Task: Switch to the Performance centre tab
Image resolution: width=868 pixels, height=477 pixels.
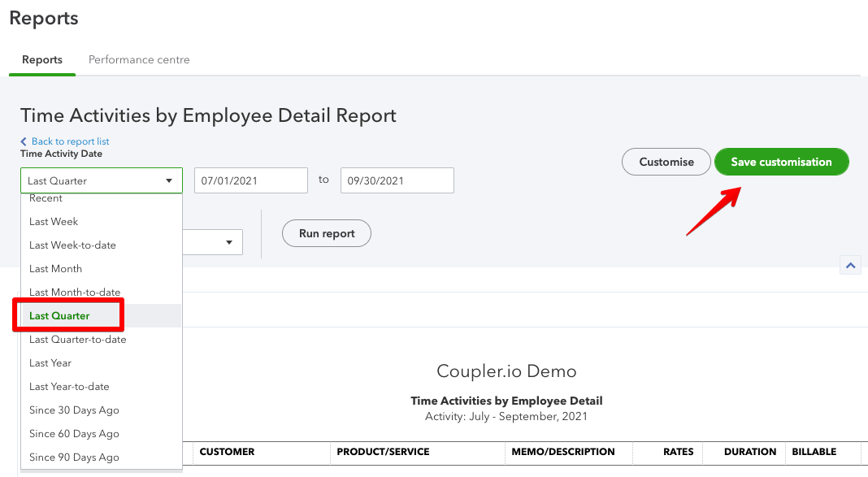Action: click(x=138, y=59)
